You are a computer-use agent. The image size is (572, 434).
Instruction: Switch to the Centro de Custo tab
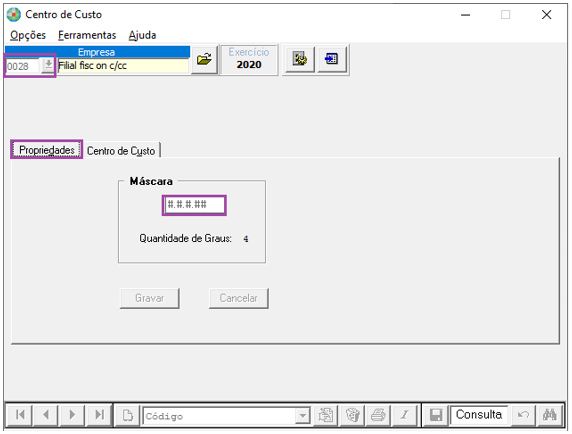coord(121,151)
